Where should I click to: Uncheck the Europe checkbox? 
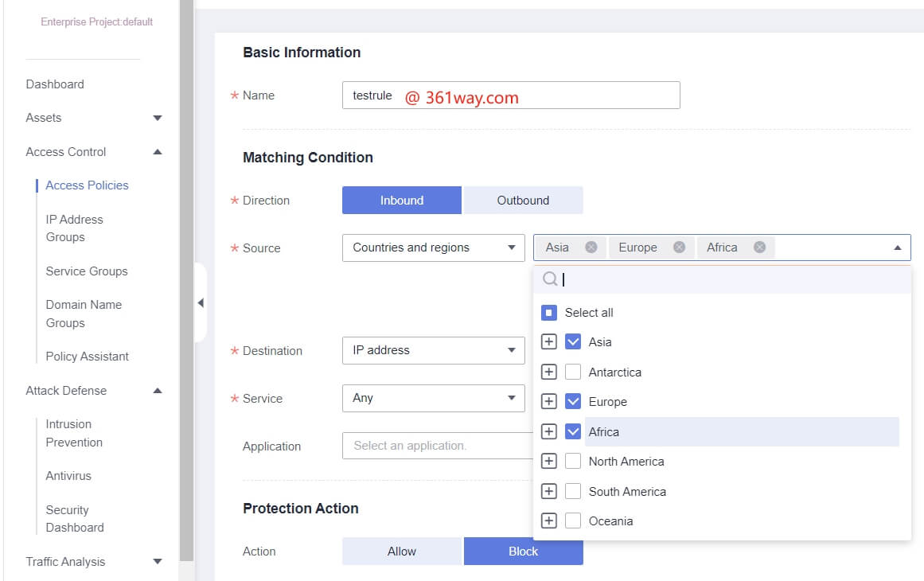pyautogui.click(x=573, y=402)
